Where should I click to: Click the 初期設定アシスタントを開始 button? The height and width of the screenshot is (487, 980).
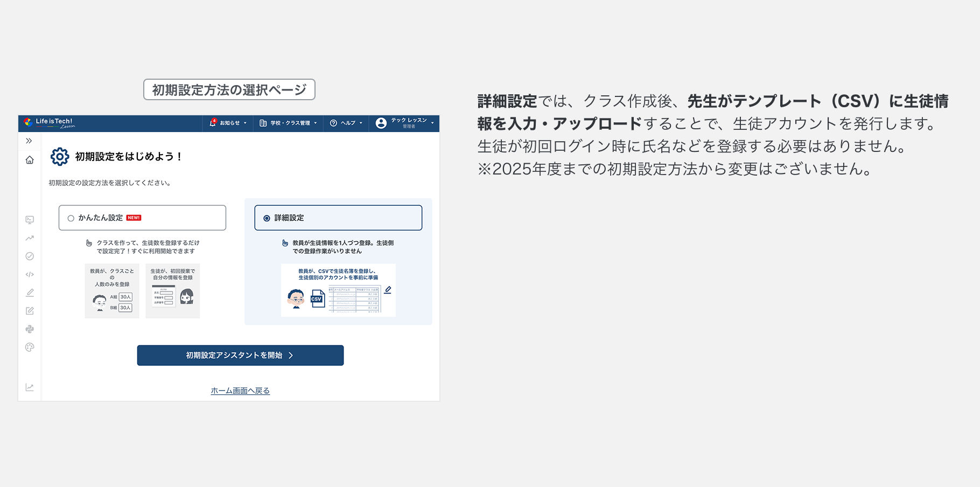[x=240, y=355]
